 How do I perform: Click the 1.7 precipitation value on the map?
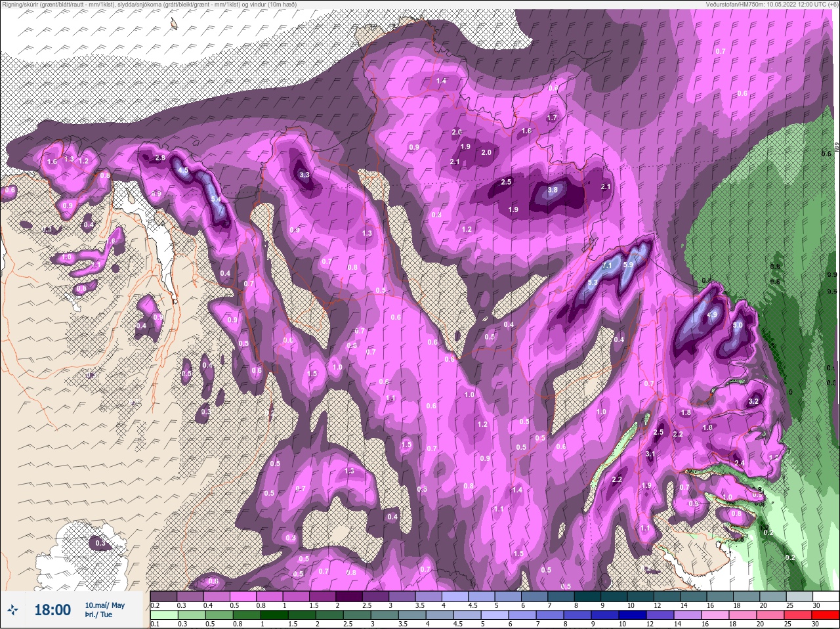click(x=552, y=118)
